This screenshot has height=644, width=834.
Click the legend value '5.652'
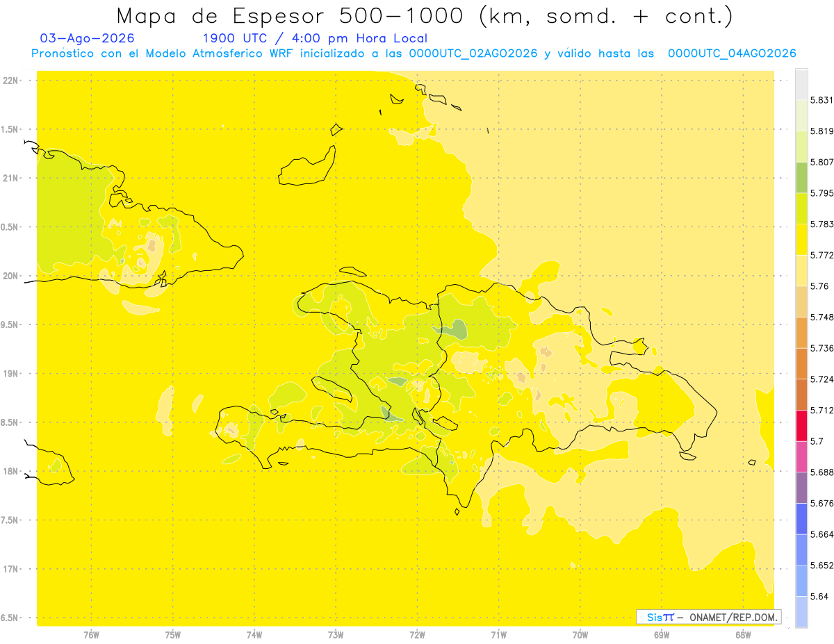point(821,565)
